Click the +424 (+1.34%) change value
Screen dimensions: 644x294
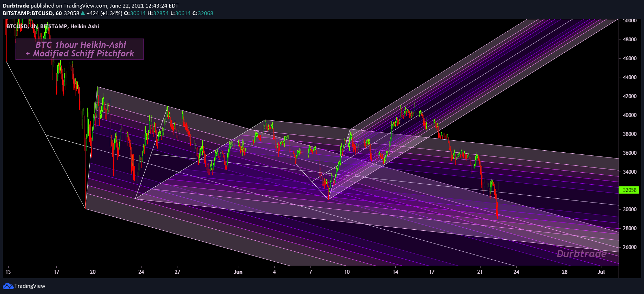(x=104, y=13)
